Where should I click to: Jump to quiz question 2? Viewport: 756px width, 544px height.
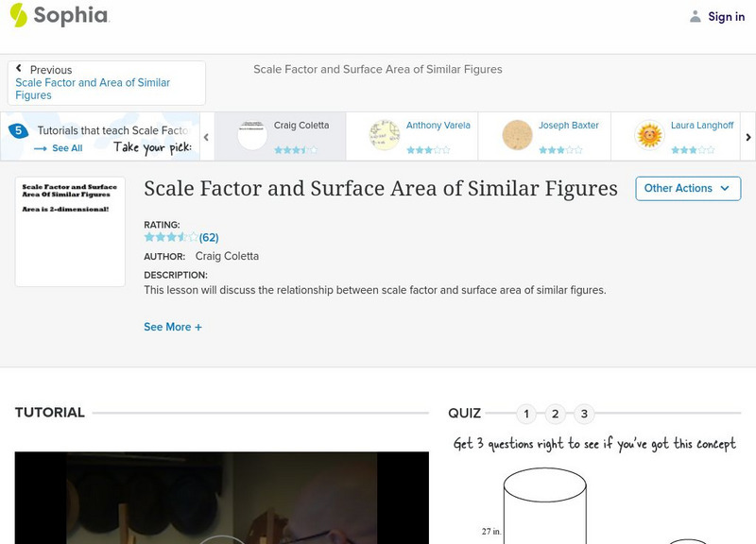[556, 414]
